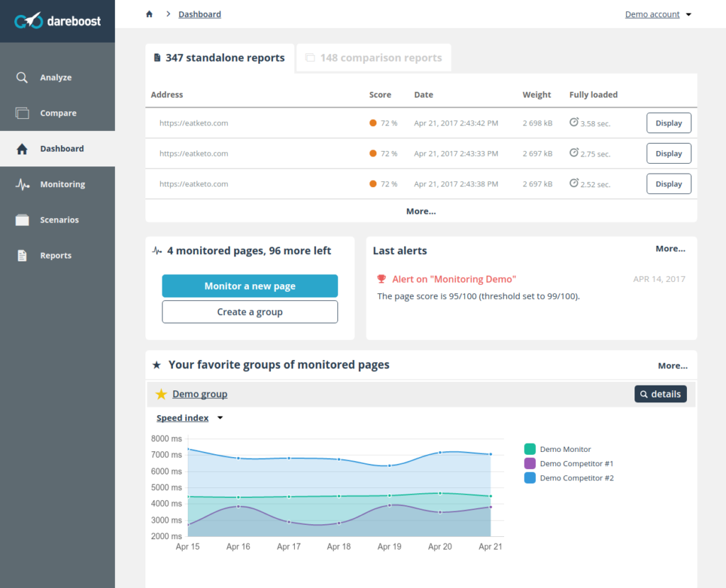The image size is (726, 588).
Task: Click the Monitor a new page button
Action: tap(250, 286)
